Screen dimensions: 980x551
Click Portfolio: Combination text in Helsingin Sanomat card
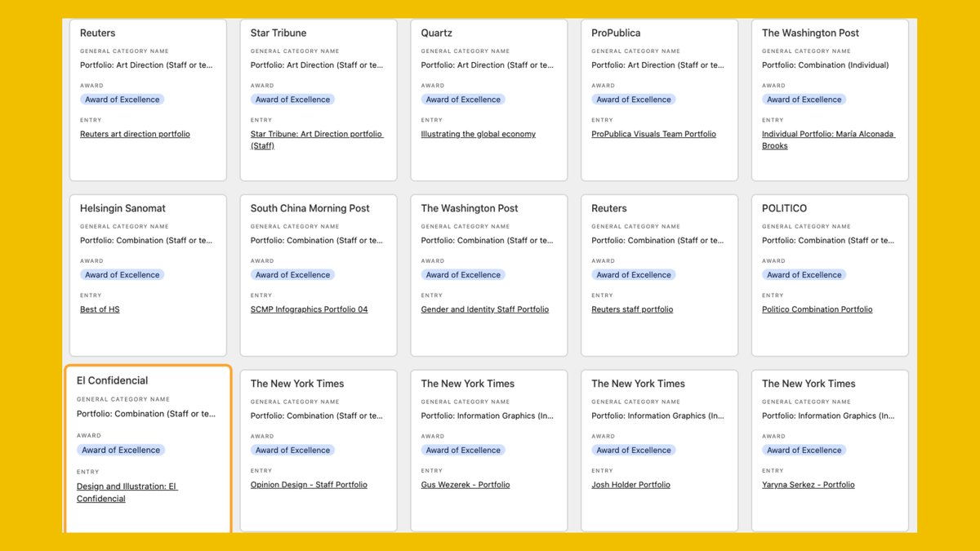(x=146, y=241)
